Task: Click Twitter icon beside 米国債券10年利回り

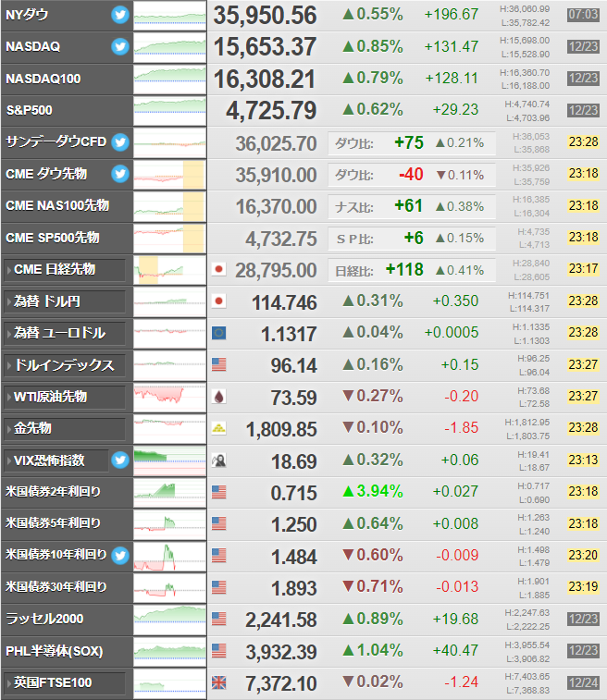Action: [119, 556]
